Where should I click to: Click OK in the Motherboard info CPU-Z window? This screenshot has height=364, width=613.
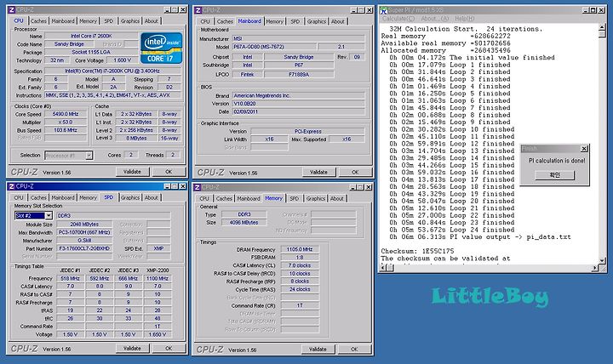pos(355,172)
